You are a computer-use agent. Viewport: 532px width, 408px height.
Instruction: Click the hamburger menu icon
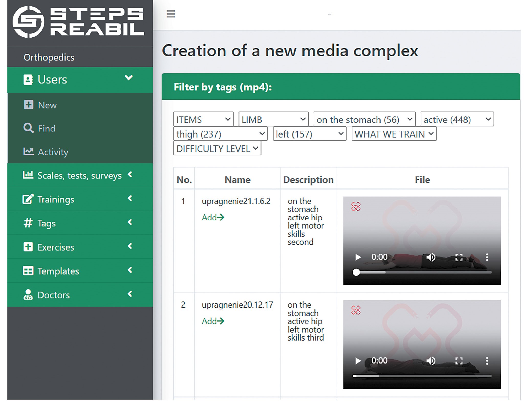(171, 14)
